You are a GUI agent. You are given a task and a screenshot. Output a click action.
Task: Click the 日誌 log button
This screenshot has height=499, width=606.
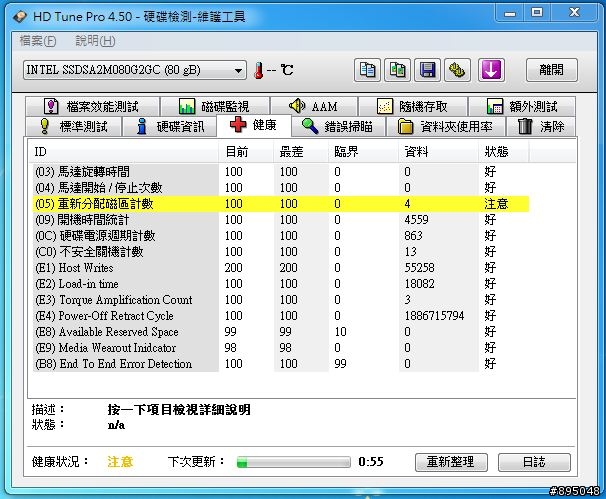tap(534, 462)
